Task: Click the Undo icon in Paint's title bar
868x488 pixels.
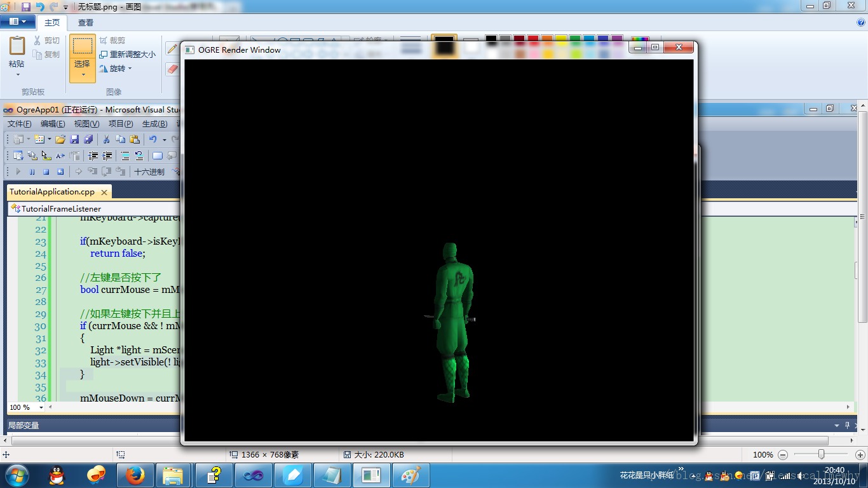Action: [x=41, y=7]
